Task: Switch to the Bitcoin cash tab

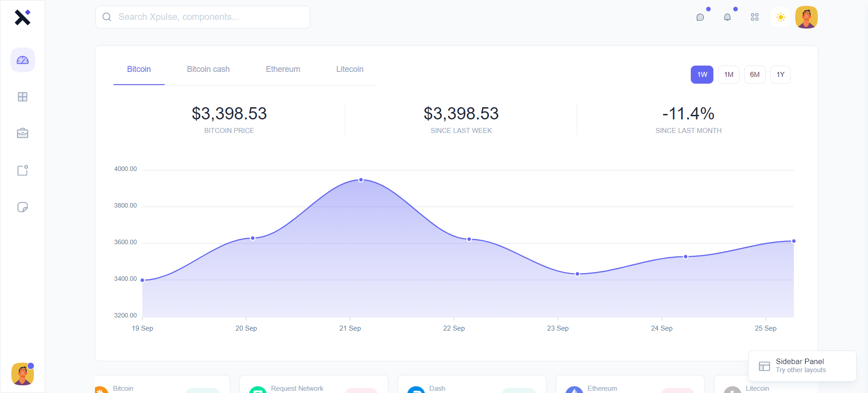Action: [x=208, y=69]
